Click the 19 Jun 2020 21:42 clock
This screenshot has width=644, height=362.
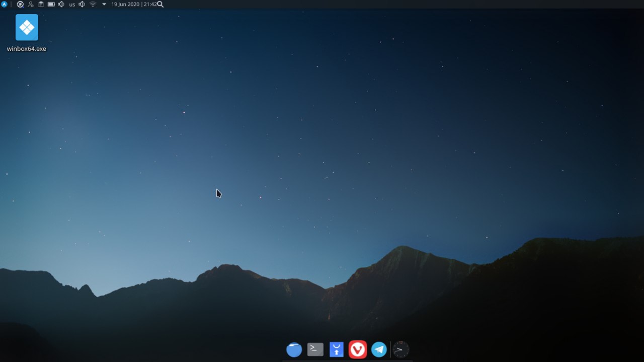134,4
